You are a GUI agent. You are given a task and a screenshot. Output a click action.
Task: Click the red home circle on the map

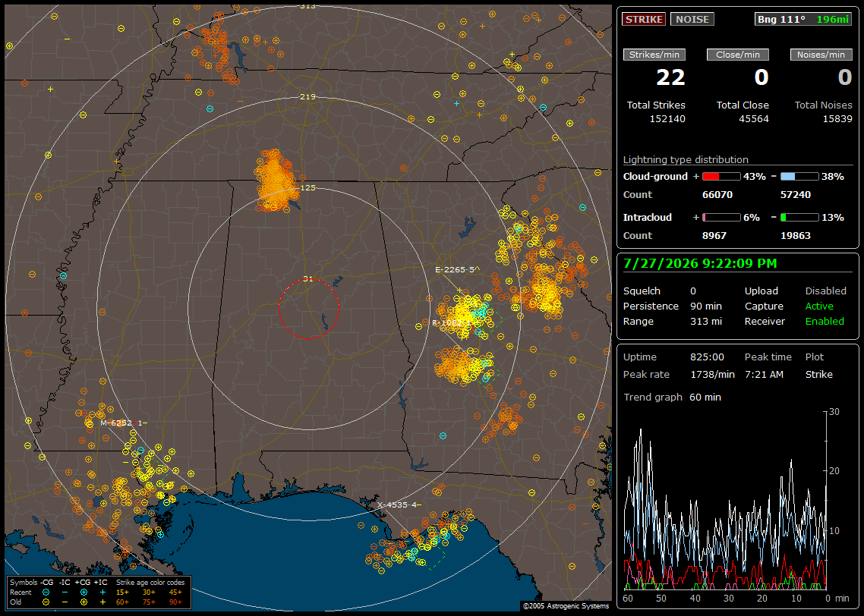(308, 308)
